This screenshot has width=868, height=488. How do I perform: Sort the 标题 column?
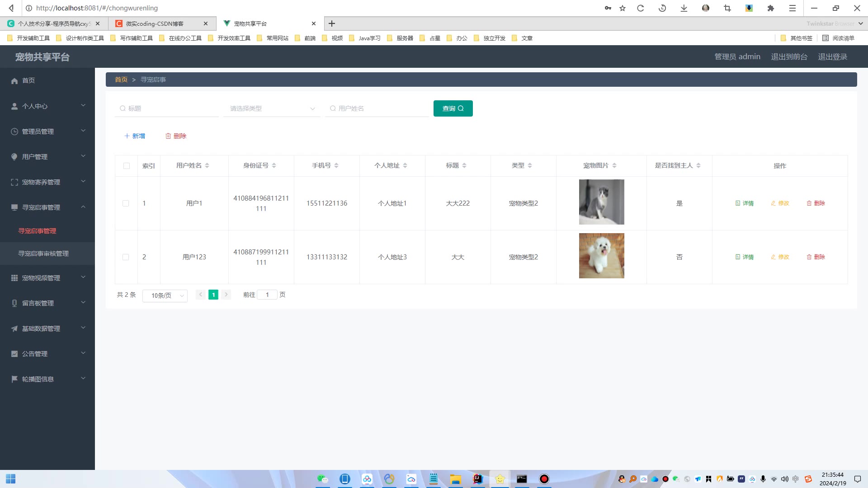tap(464, 166)
